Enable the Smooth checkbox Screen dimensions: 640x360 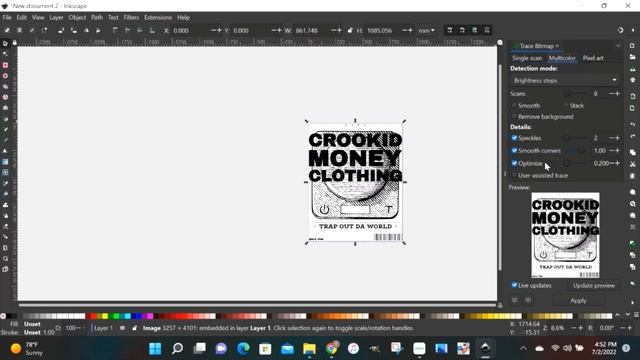[514, 105]
